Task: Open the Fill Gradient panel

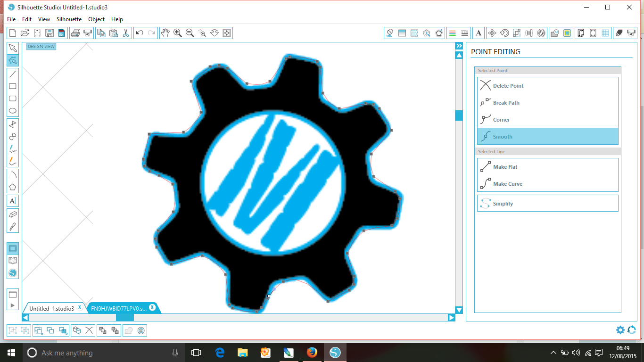Action: pyautogui.click(x=402, y=33)
